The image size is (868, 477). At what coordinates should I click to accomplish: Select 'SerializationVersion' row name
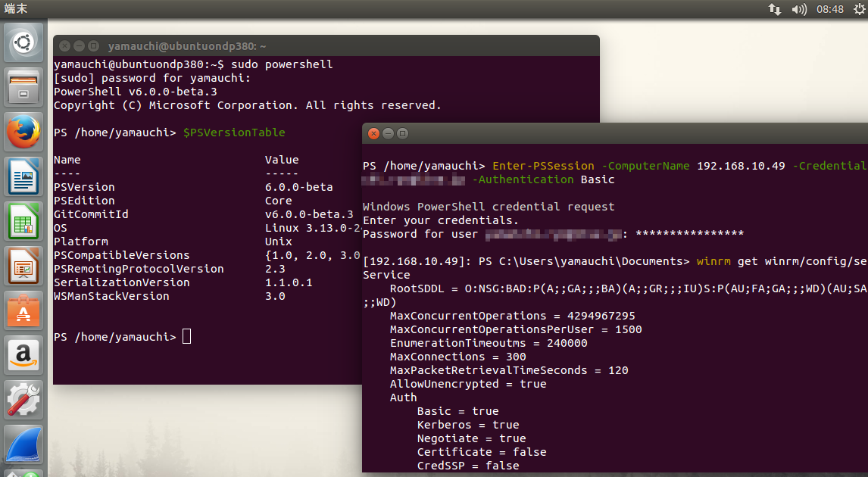122,282
